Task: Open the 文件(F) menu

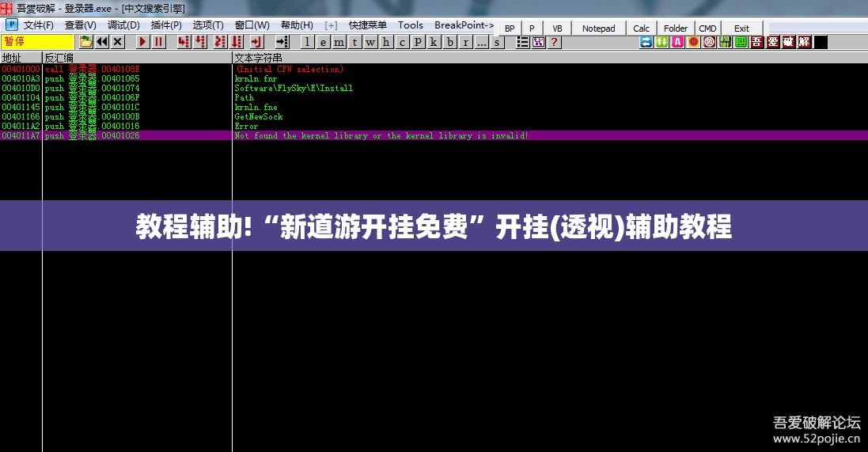Action: (x=38, y=25)
